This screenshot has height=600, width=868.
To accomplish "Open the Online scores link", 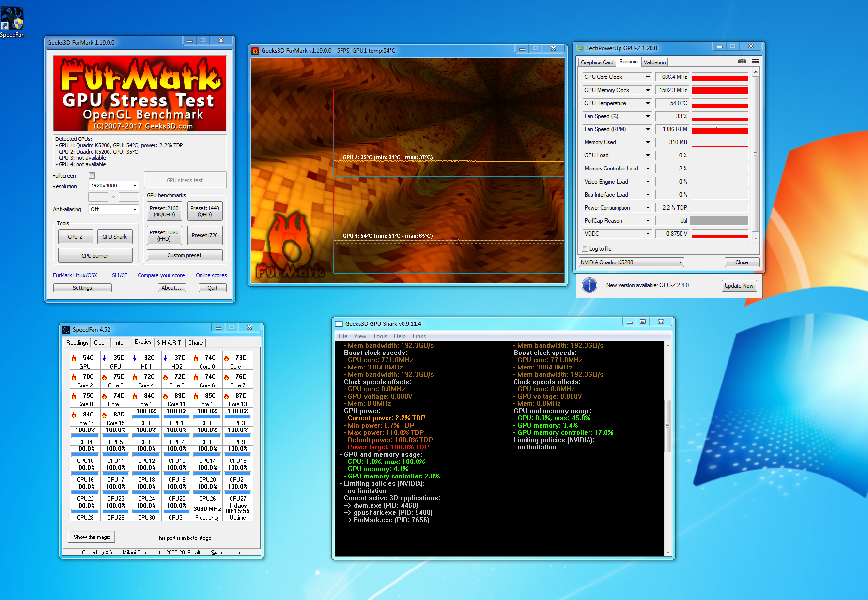I will tap(211, 275).
